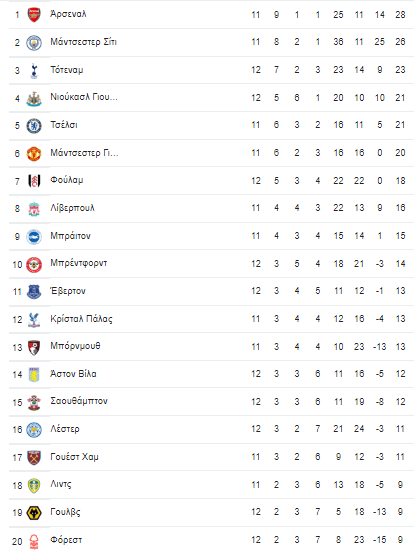The width and height of the screenshot is (414, 555).
Task: Click the Liverpool crest icon
Action: (34, 209)
